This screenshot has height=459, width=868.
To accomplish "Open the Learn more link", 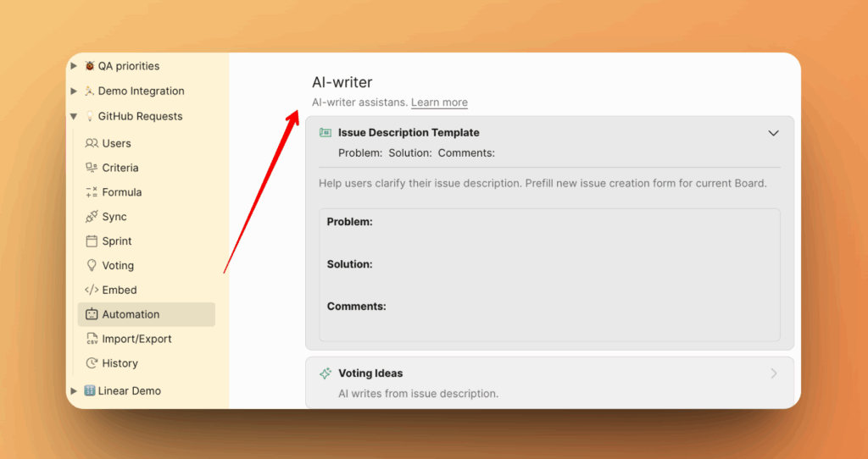I will pos(439,102).
